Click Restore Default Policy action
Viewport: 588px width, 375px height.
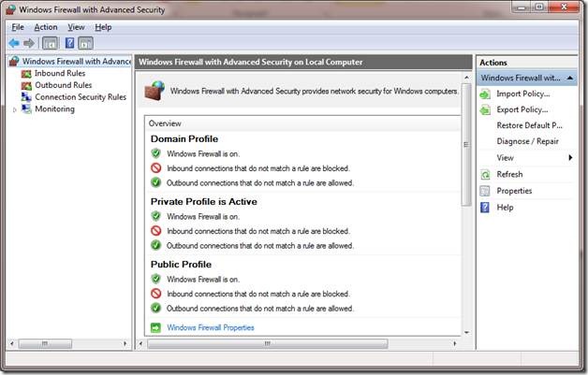click(529, 125)
